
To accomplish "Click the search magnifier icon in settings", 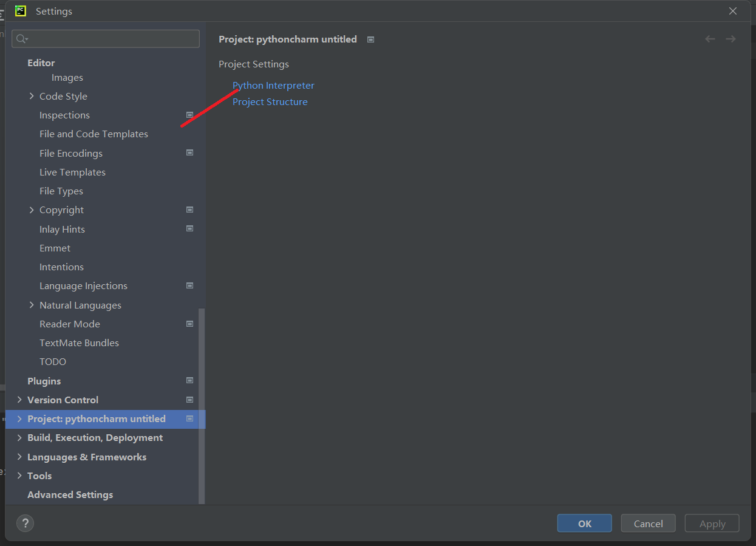I will pos(22,39).
